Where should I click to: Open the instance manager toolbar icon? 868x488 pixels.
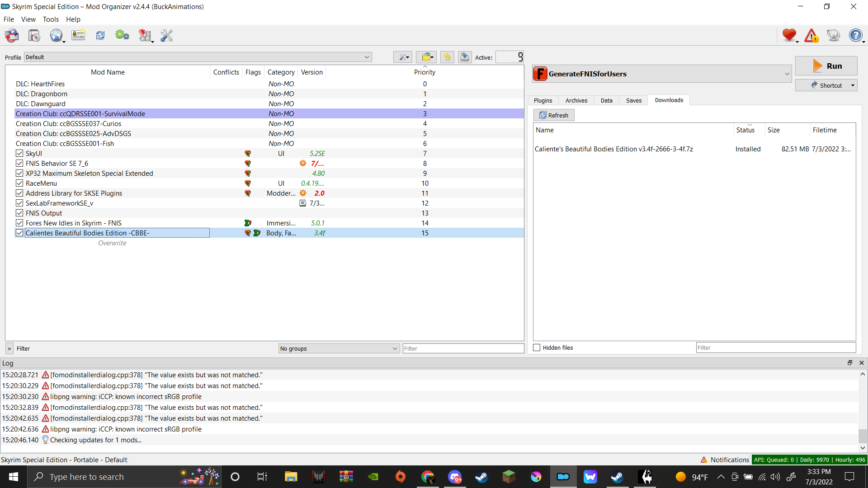coord(12,35)
